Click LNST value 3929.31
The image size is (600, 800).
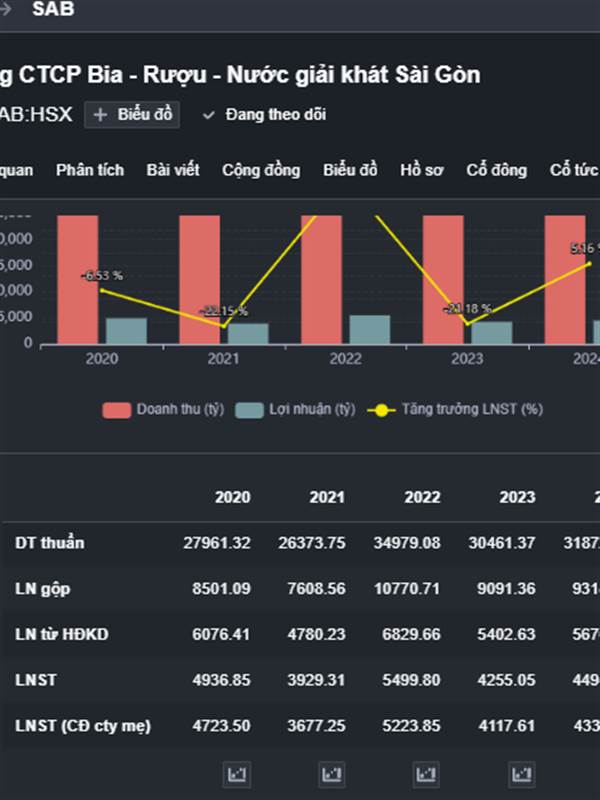click(x=316, y=680)
